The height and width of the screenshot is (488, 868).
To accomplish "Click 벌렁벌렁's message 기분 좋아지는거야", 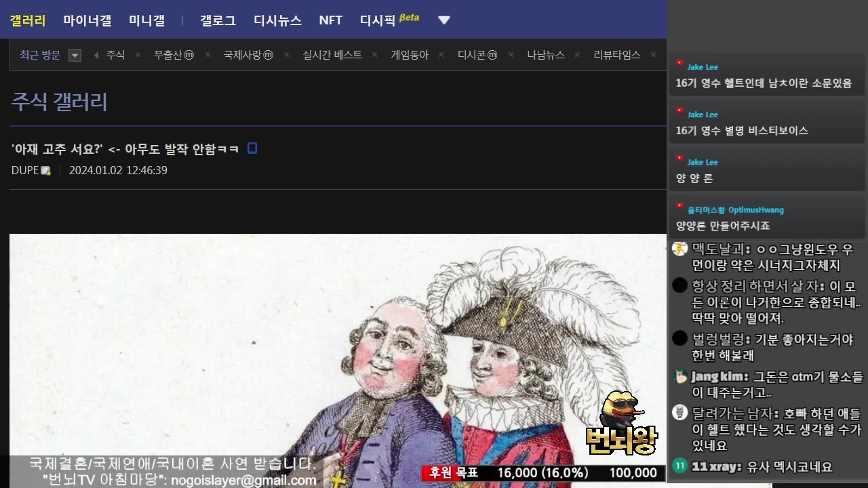I will (x=773, y=347).
